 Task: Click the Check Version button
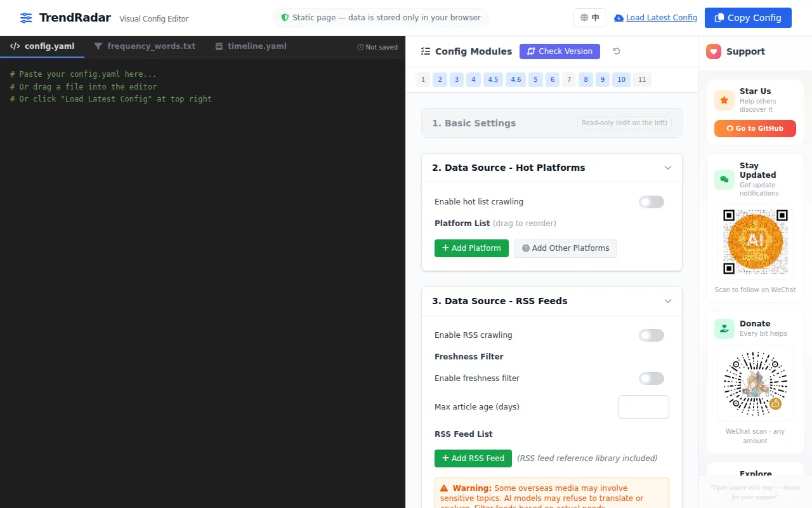click(560, 51)
